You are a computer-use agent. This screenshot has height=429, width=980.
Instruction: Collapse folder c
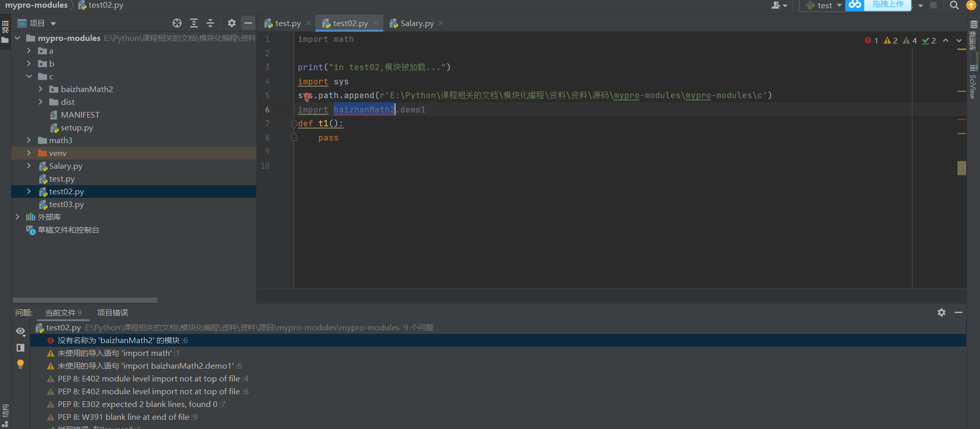point(29,76)
